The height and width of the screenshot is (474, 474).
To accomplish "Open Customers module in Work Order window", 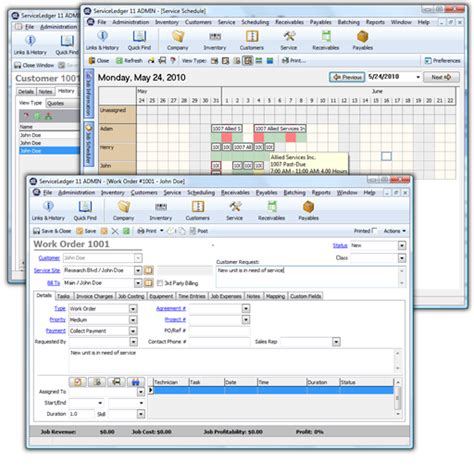I will (198, 211).
